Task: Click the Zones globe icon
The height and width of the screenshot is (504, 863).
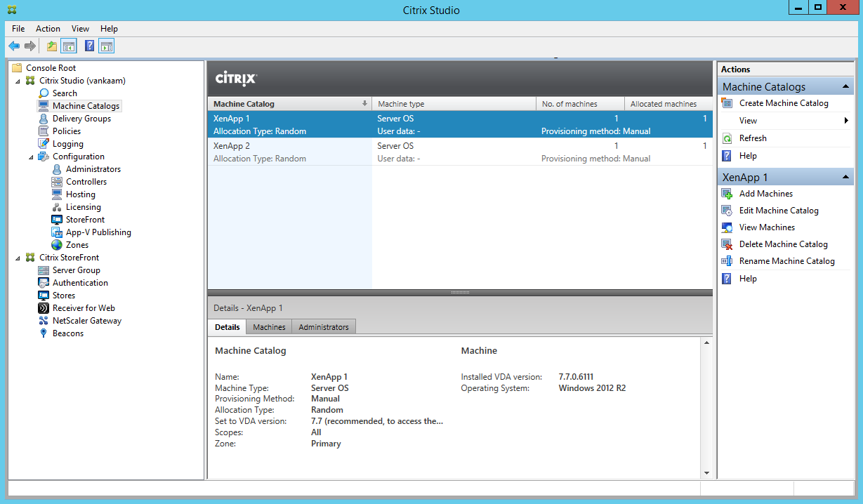Action: pos(57,245)
